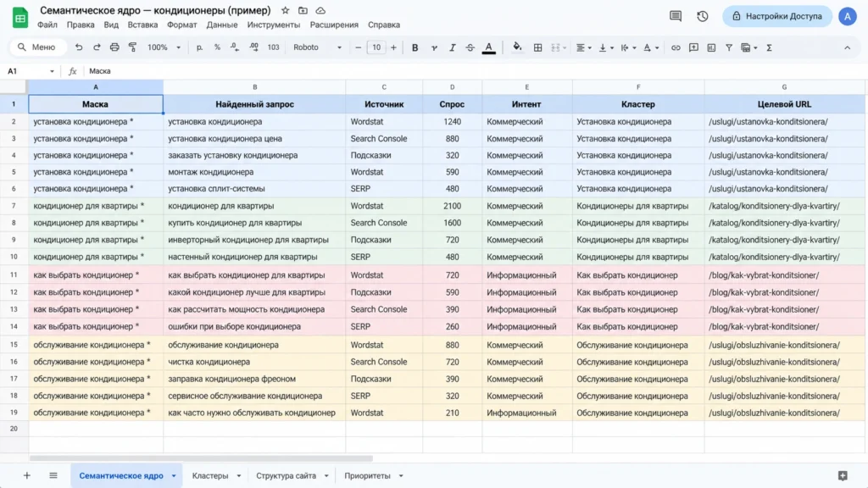The height and width of the screenshot is (488, 868).
Task: Toggle bold formatting
Action: pyautogui.click(x=415, y=47)
